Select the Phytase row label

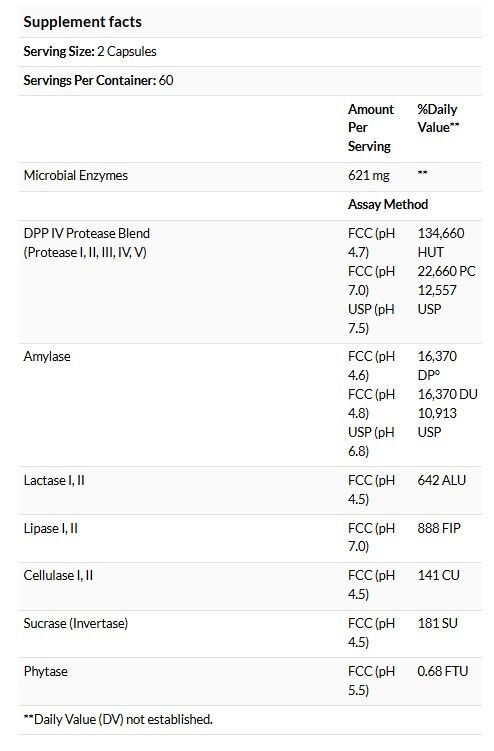(x=46, y=671)
